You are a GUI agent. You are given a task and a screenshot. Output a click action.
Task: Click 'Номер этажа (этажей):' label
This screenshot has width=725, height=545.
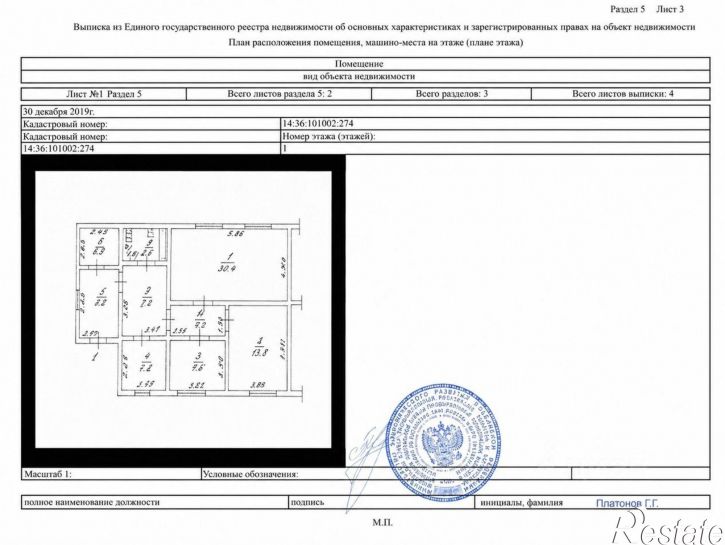[x=329, y=136]
